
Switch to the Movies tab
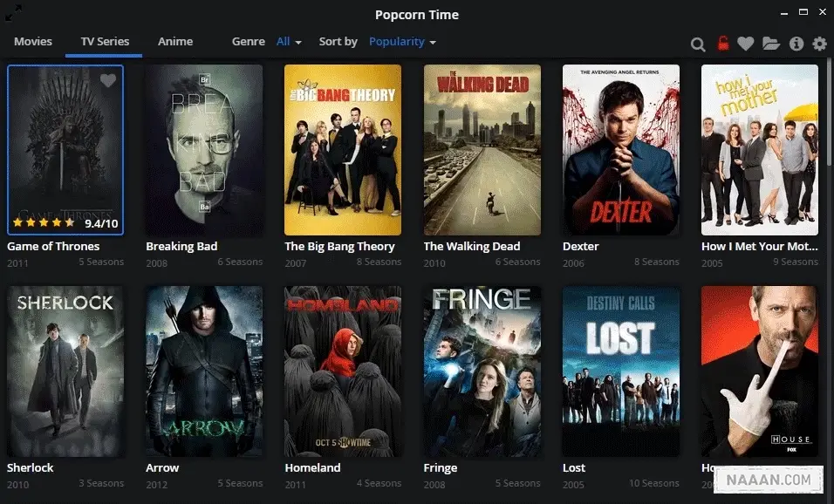pyautogui.click(x=33, y=42)
